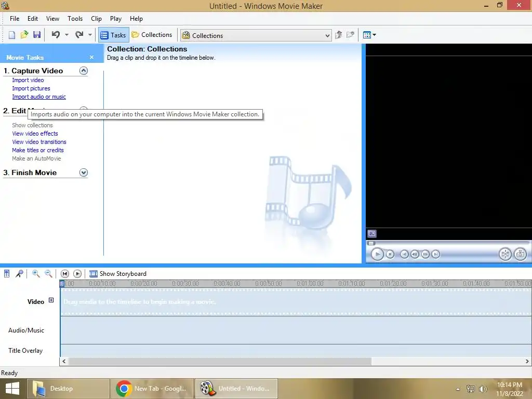Step to the next frame in preview

pos(425,254)
